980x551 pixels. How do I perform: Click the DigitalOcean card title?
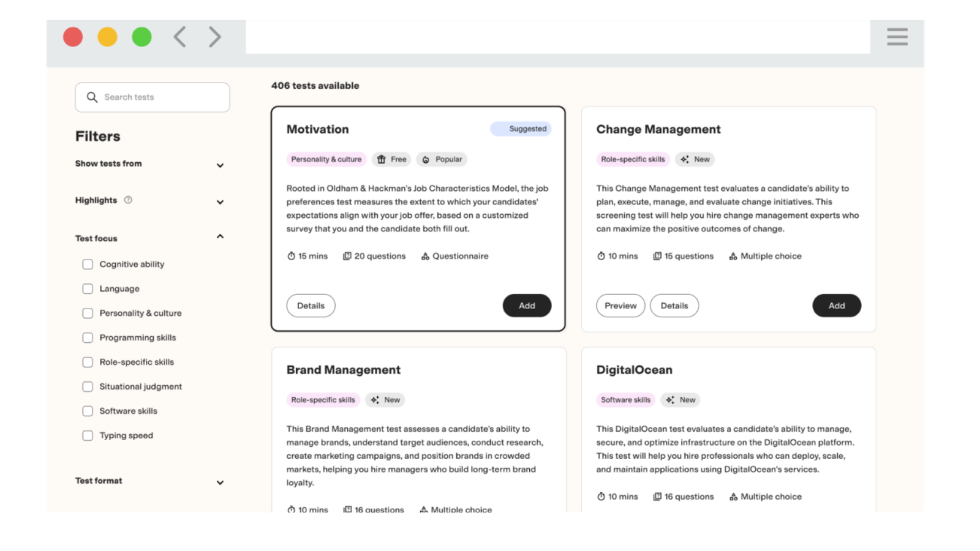pyautogui.click(x=634, y=370)
